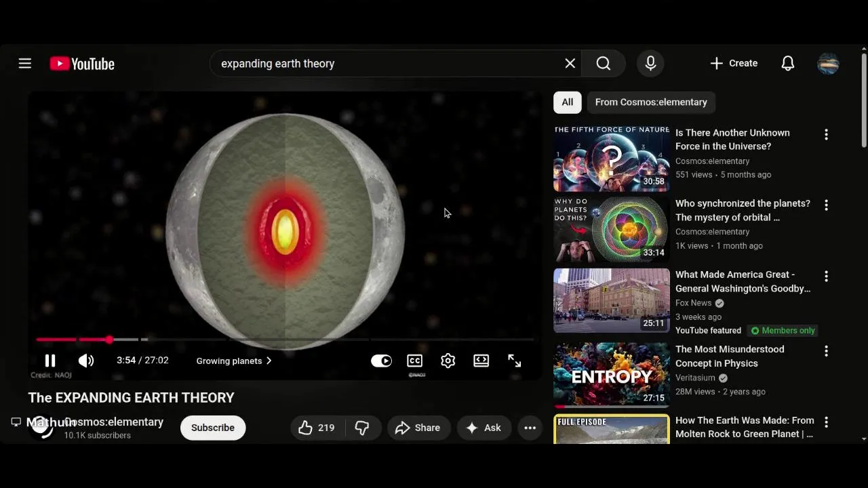Image resolution: width=868 pixels, height=488 pixels.
Task: Toggle closed captions CC button
Action: point(414,361)
